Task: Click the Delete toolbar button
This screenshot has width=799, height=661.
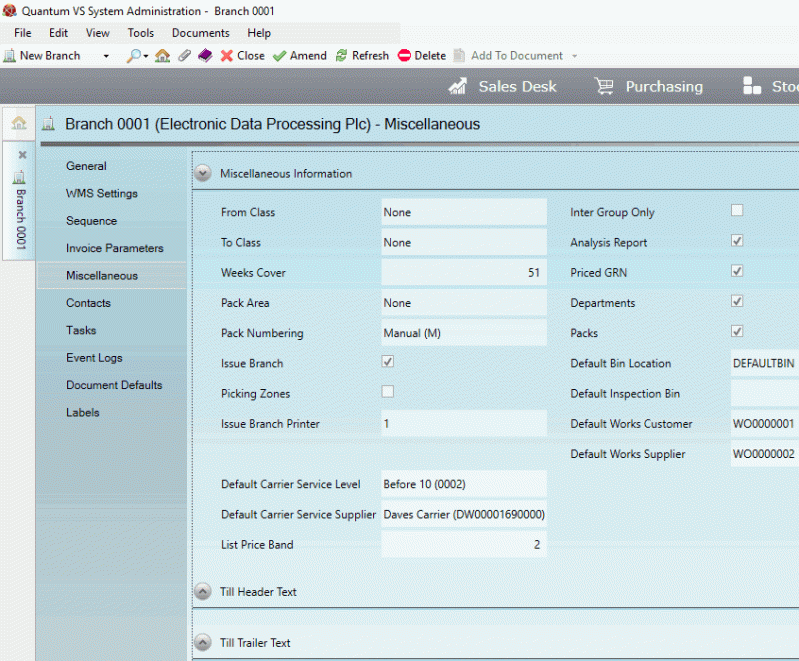Action: click(x=422, y=56)
